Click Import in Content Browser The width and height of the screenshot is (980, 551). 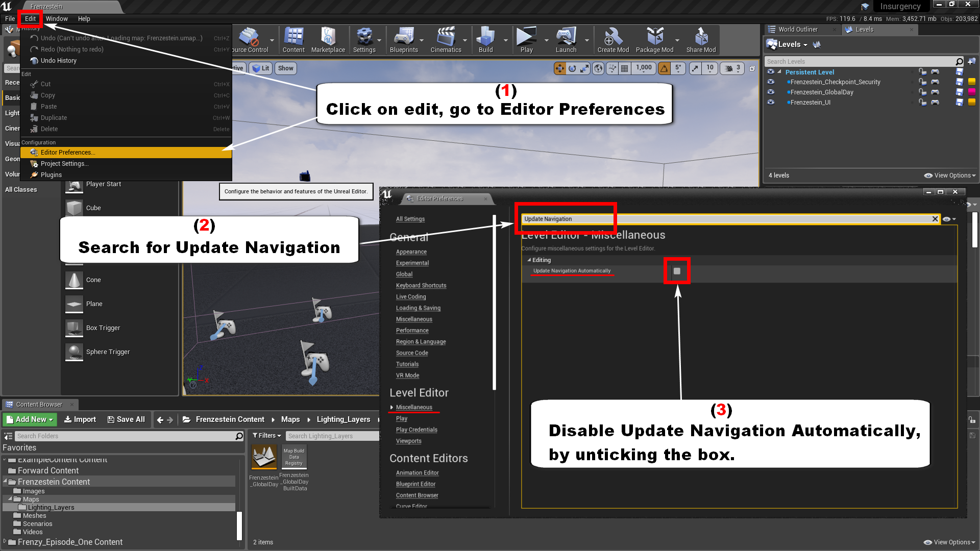[80, 419]
